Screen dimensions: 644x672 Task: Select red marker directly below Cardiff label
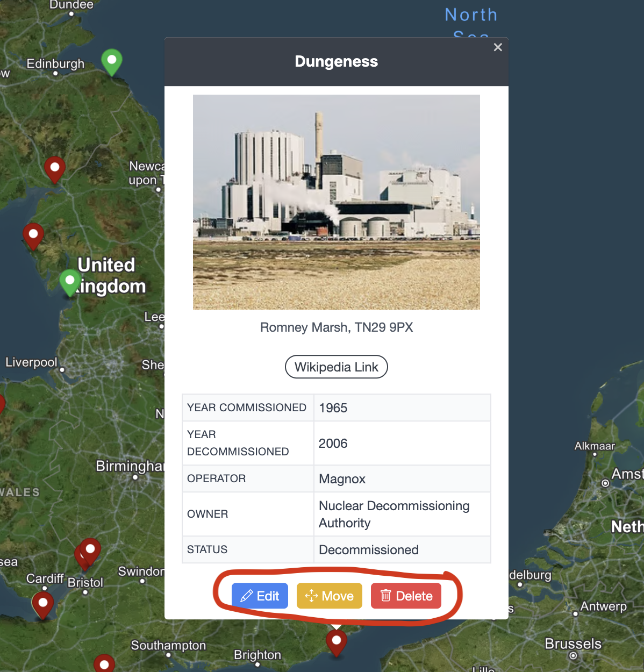pos(43,604)
